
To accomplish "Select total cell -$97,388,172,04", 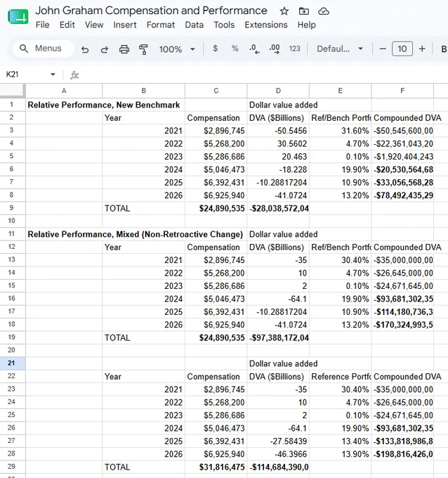I will tap(278, 338).
